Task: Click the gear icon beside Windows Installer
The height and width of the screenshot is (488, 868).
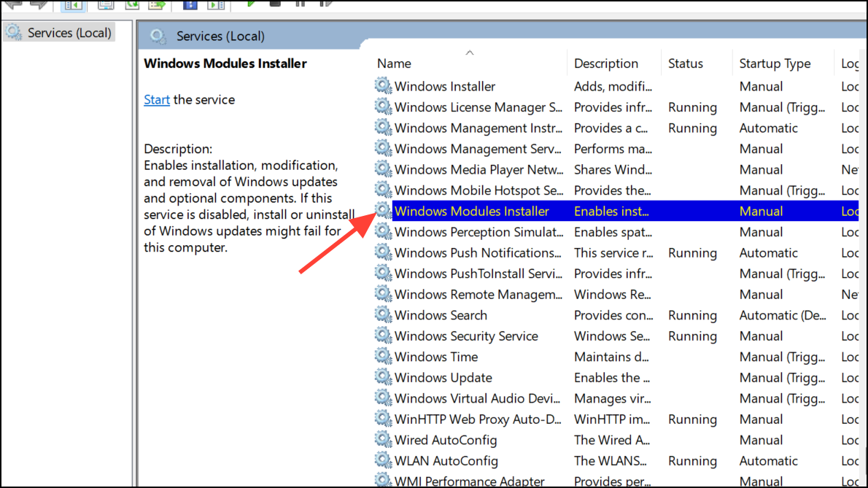Action: click(383, 86)
